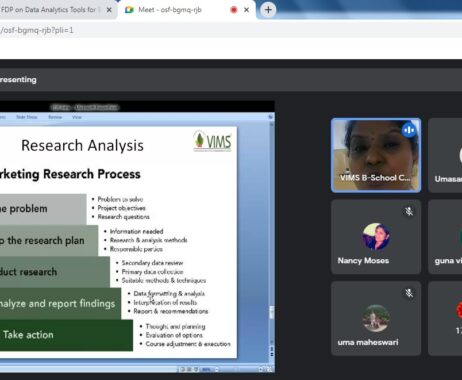
Task: Click Nancy Moses profile avatar
Action: coord(376,236)
